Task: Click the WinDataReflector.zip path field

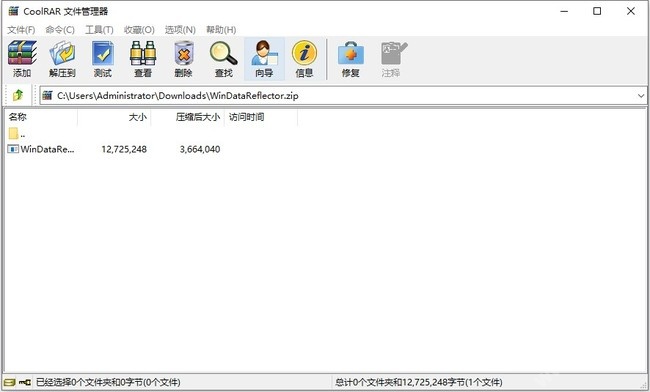Action: pyautogui.click(x=344, y=96)
